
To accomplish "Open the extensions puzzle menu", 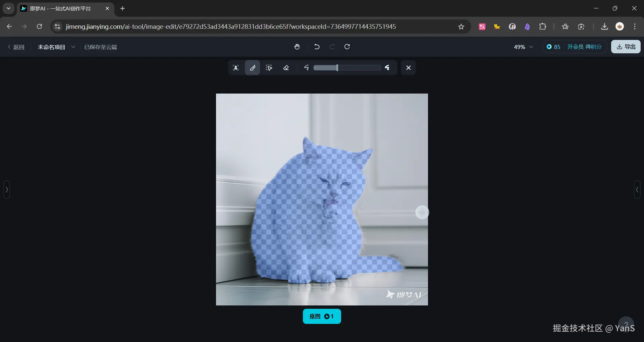I will [542, 26].
